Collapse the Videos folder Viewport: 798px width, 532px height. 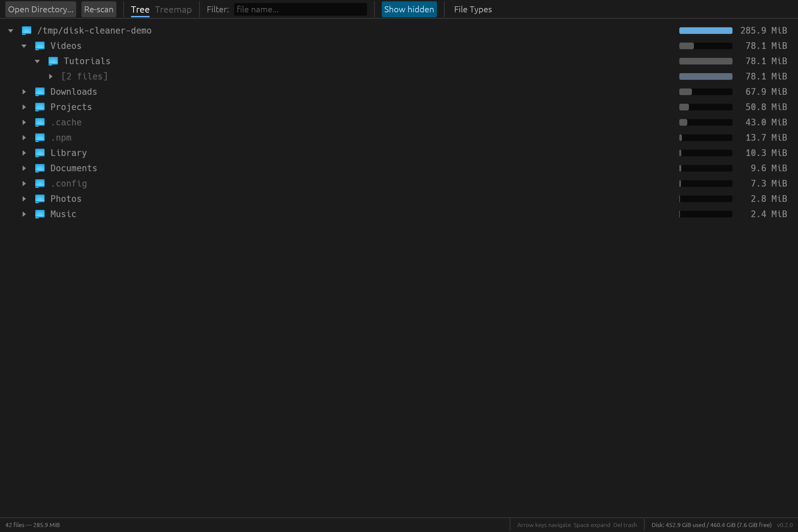tap(24, 46)
